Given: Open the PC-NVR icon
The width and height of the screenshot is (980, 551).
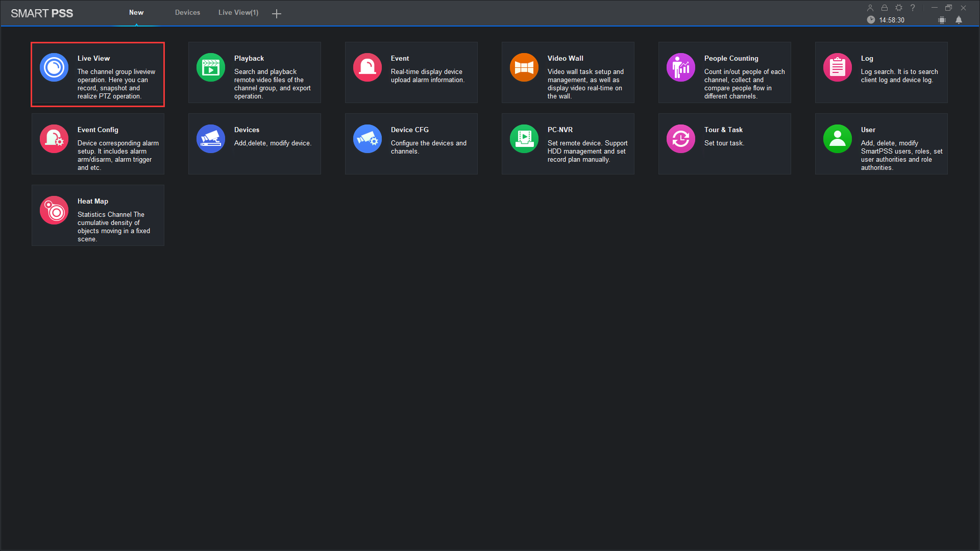Looking at the screenshot, I should pos(524,139).
